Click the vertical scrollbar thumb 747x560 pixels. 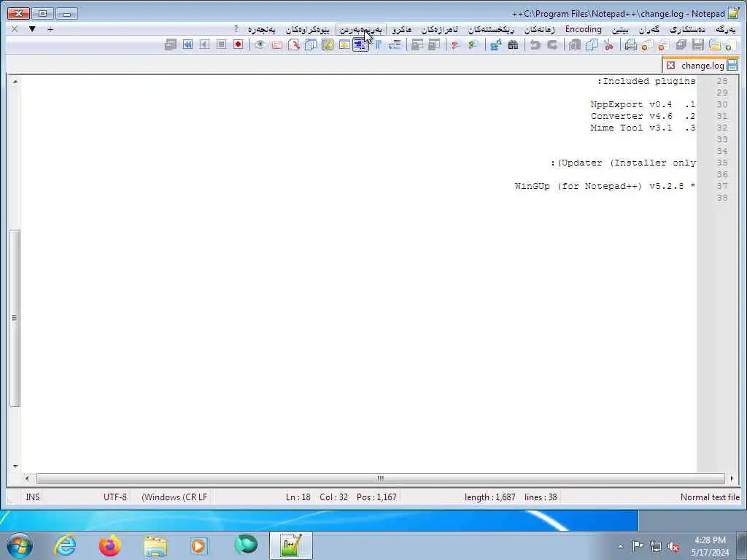(x=15, y=318)
